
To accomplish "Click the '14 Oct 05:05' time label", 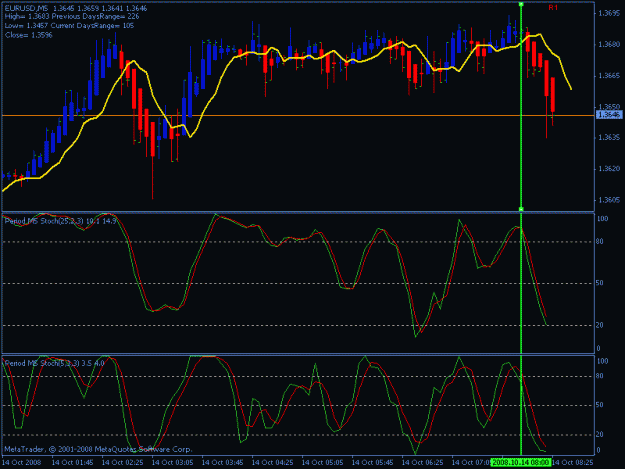I will (x=322, y=463).
